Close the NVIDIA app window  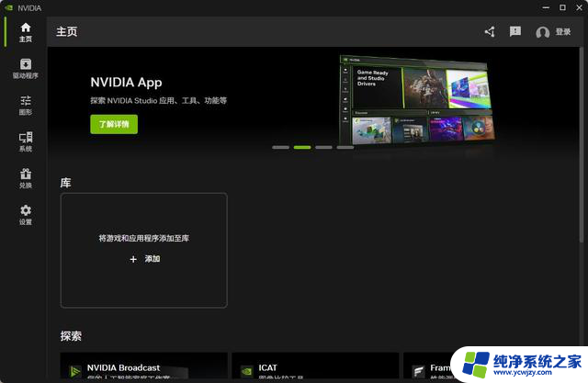[579, 7]
